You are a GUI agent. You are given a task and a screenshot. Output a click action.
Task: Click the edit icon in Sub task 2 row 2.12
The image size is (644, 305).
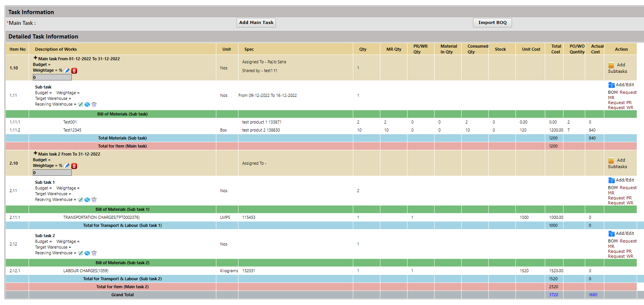[80, 253]
